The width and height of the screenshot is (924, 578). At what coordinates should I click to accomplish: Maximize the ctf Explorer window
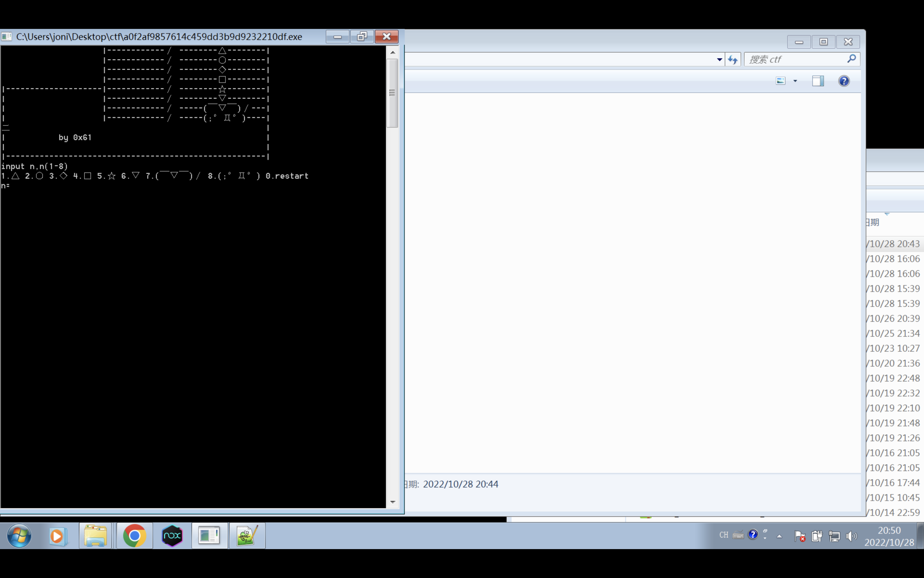(x=824, y=42)
